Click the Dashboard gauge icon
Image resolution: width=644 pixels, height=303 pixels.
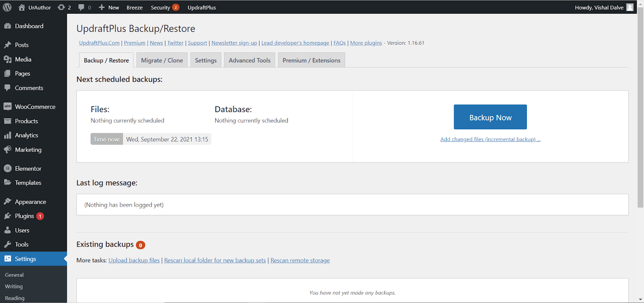point(8,26)
